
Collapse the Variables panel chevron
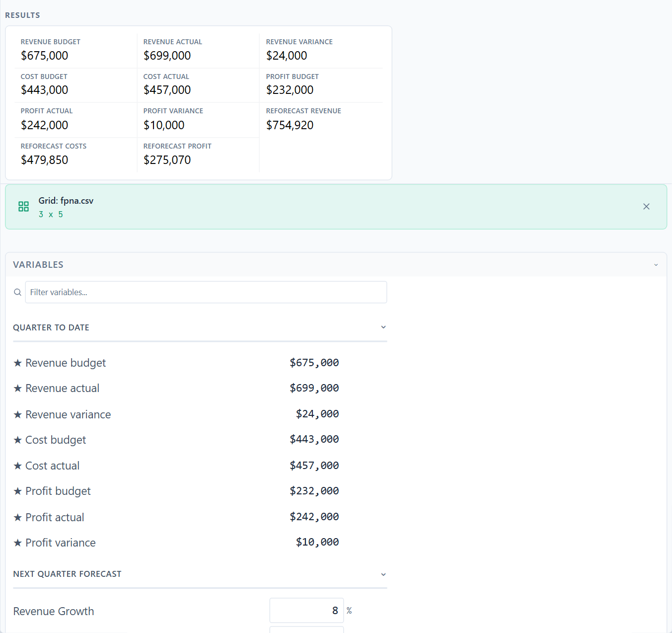(x=656, y=265)
